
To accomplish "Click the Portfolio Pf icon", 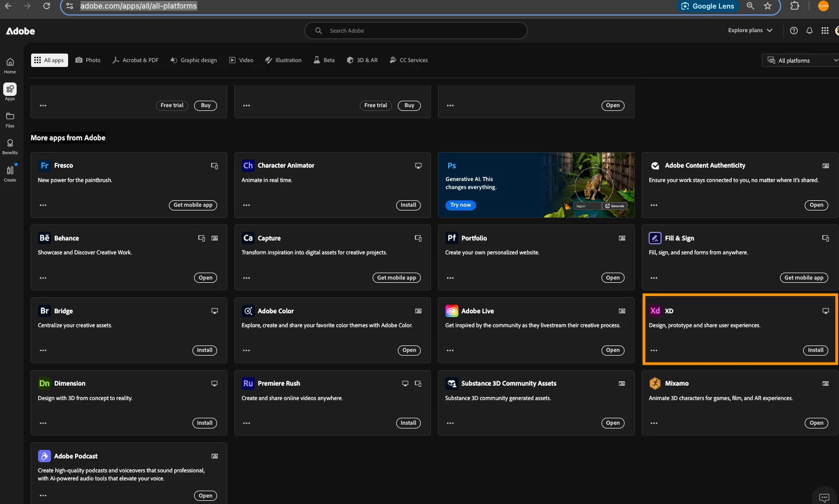I will coord(452,238).
